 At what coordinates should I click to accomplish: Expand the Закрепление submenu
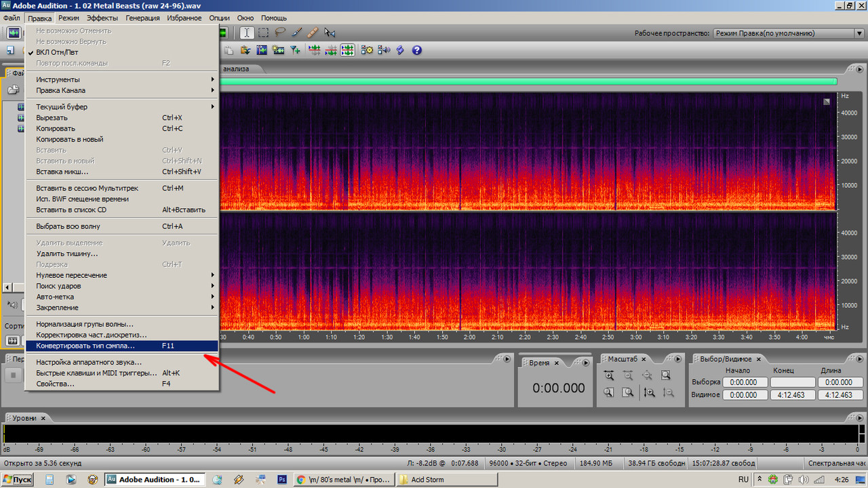point(122,308)
